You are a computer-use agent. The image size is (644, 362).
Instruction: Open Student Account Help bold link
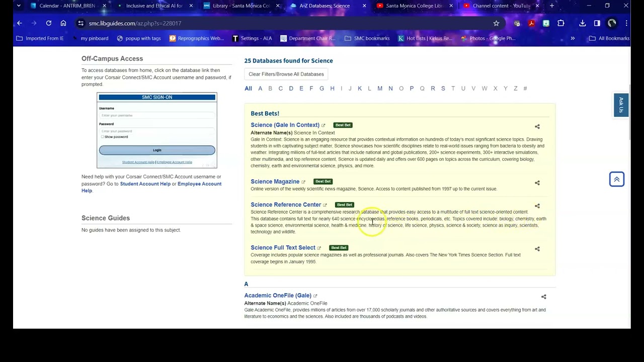[x=145, y=184]
